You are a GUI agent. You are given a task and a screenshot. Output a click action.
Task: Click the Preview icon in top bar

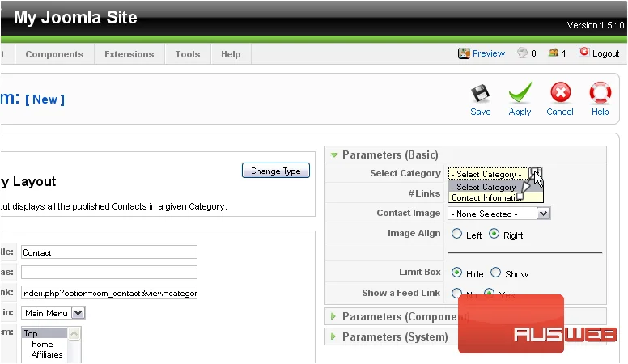point(464,53)
